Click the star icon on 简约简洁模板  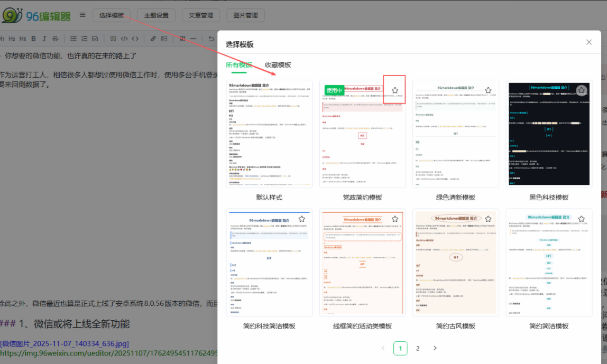tap(581, 219)
